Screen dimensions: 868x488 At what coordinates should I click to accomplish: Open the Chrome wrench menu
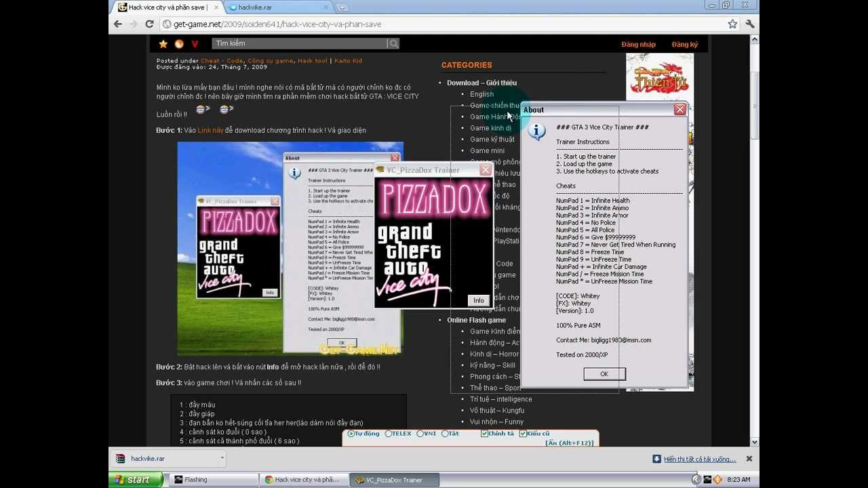[749, 24]
